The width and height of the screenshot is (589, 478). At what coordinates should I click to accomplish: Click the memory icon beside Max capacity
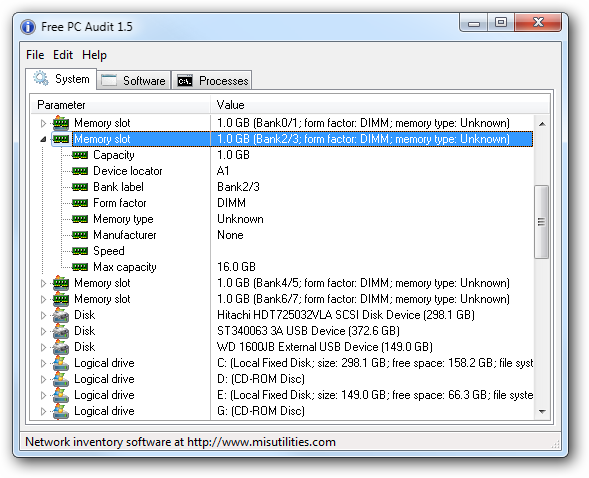[80, 267]
